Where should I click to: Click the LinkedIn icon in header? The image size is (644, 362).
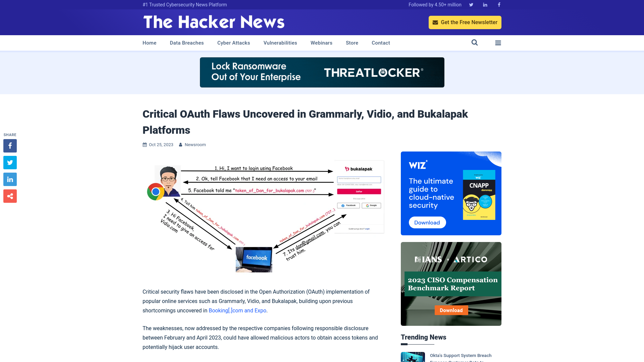[x=485, y=5]
